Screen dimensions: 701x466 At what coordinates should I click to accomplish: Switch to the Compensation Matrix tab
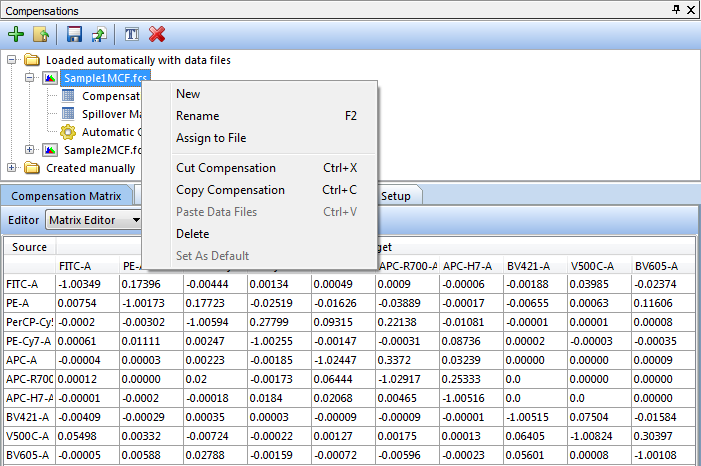pyautogui.click(x=66, y=196)
